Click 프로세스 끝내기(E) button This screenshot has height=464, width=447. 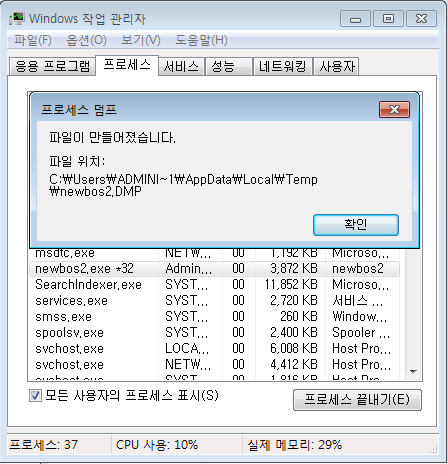pyautogui.click(x=357, y=400)
